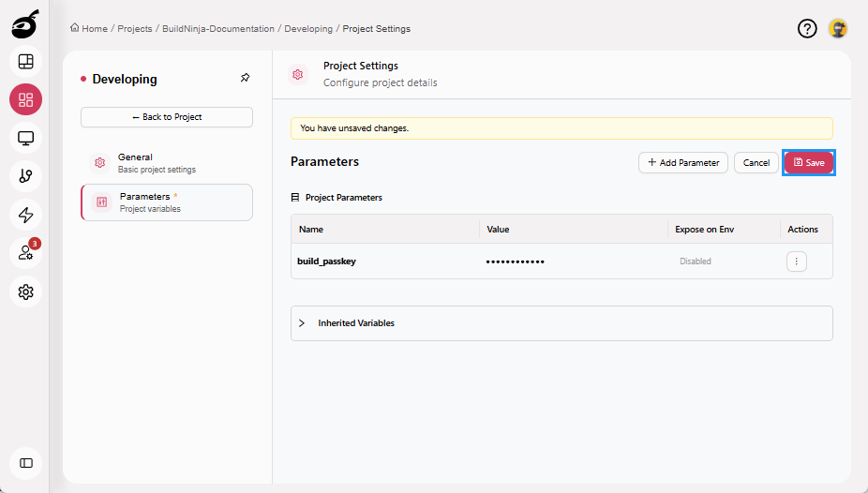
Task: Expand the Inherited Variables section
Action: [302, 323]
